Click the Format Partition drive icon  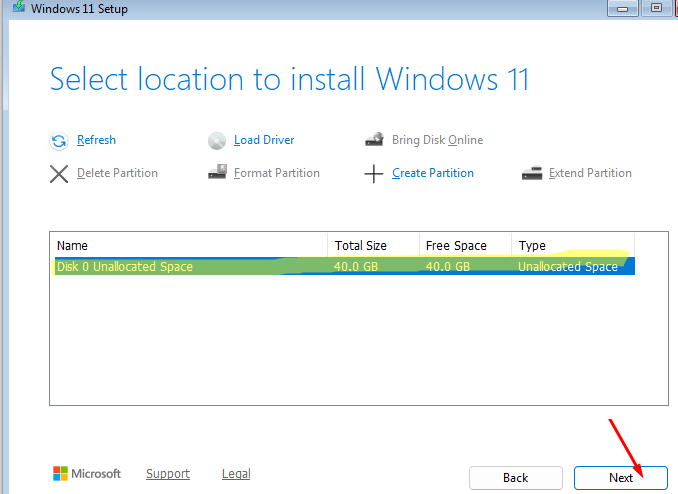coord(217,172)
